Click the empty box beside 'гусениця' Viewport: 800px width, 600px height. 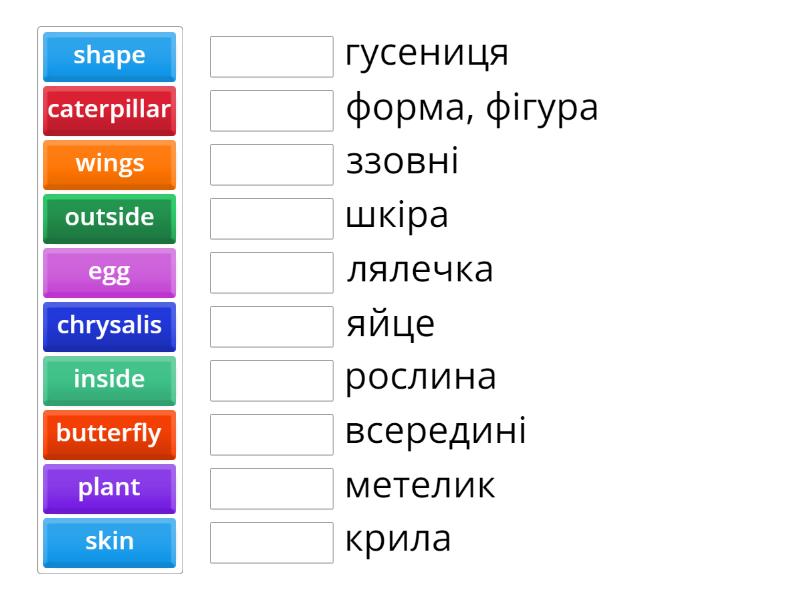[272, 57]
